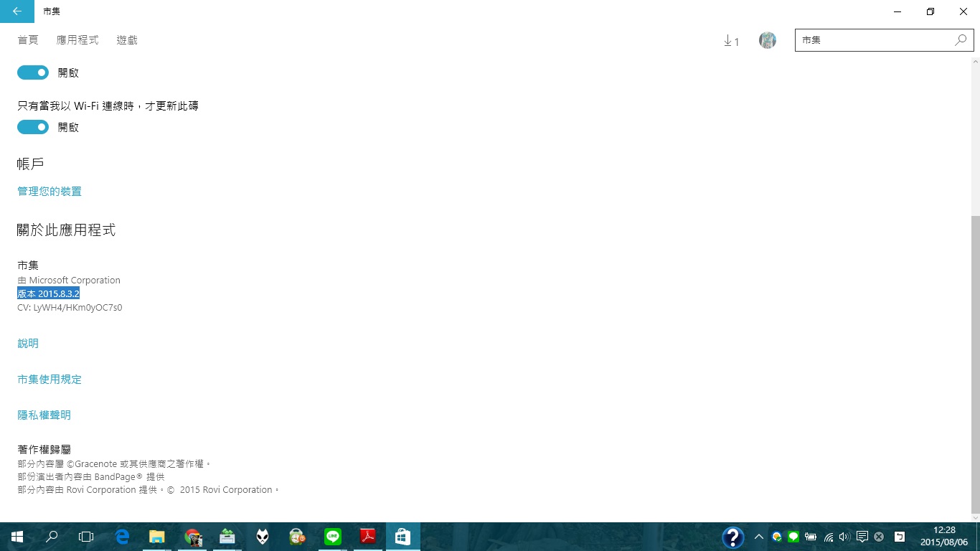The width and height of the screenshot is (980, 551).
Task: Click the Gracenote copyright line
Action: point(115,464)
